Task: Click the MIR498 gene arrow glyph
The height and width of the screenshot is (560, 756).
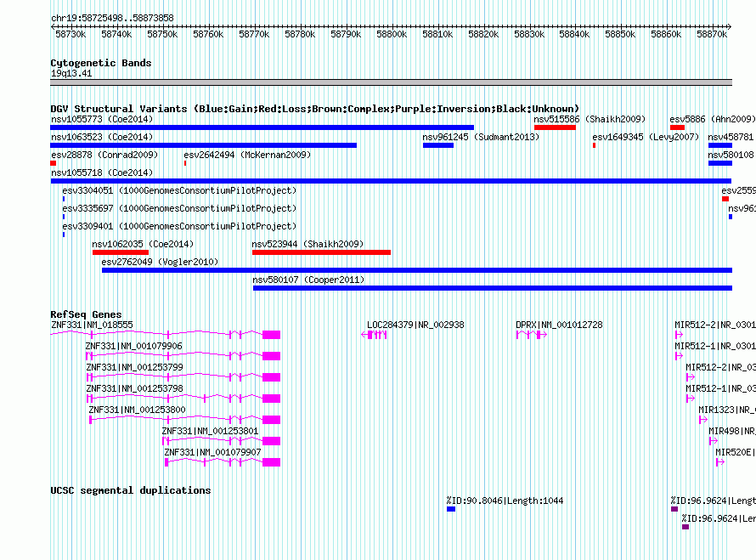Action: pos(714,441)
